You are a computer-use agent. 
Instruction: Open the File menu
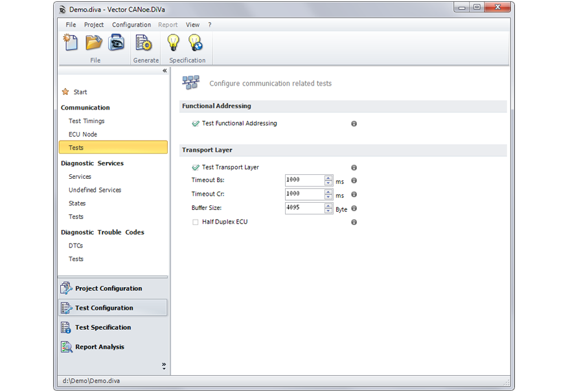[x=71, y=25]
